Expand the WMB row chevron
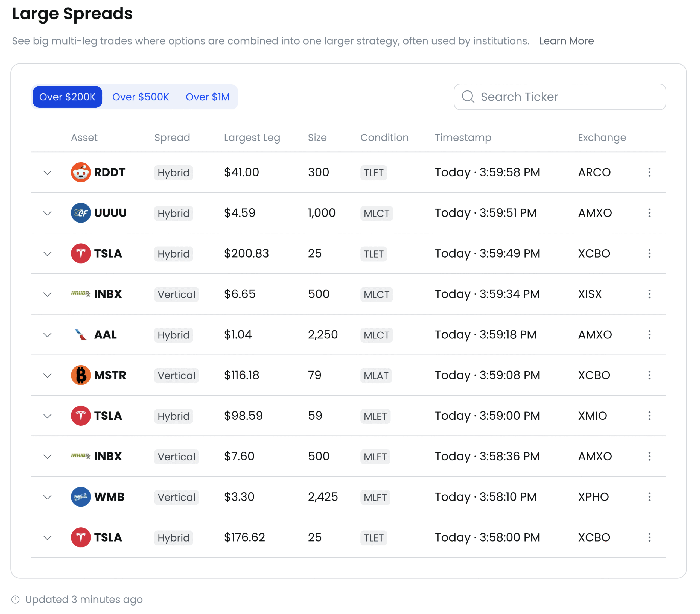700x614 pixels. pos(48,497)
